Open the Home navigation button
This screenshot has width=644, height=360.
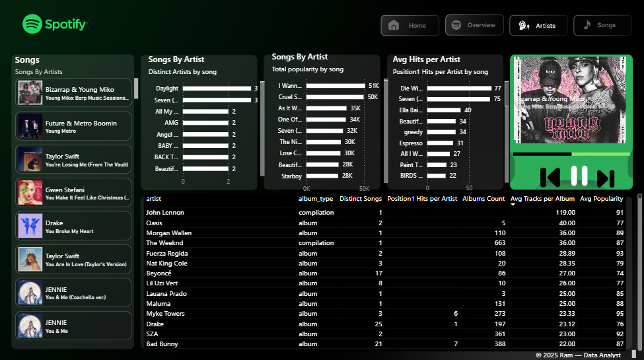coord(410,25)
